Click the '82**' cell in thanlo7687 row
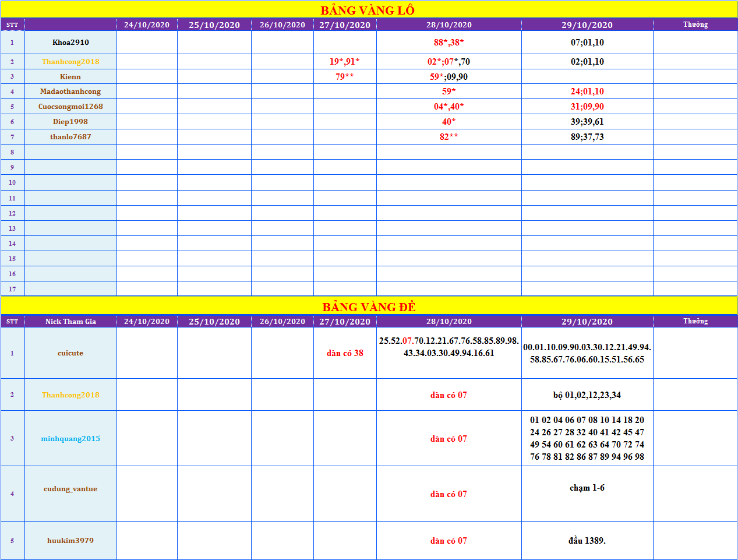The width and height of the screenshot is (738, 560). coord(449,137)
